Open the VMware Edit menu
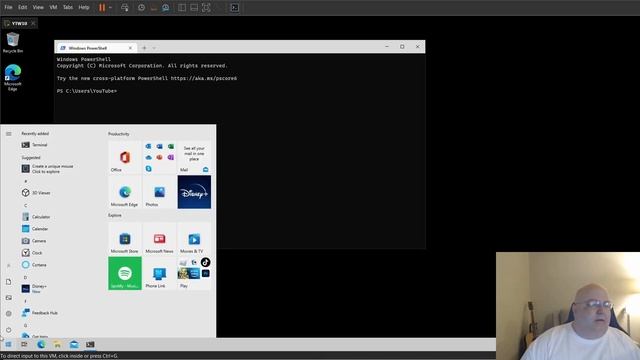 [x=22, y=7]
